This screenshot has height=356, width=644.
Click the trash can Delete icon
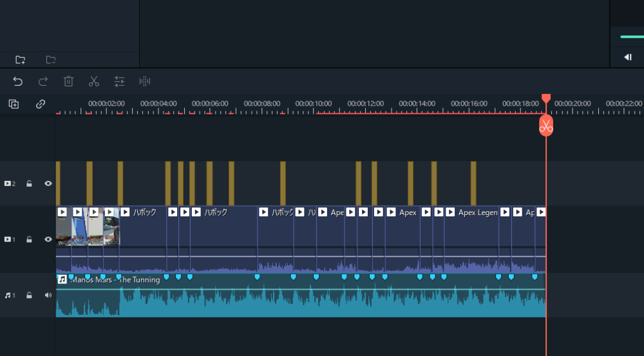68,81
